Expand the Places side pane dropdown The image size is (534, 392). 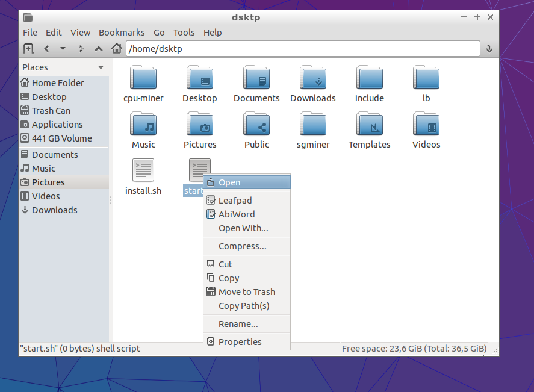[x=101, y=67]
